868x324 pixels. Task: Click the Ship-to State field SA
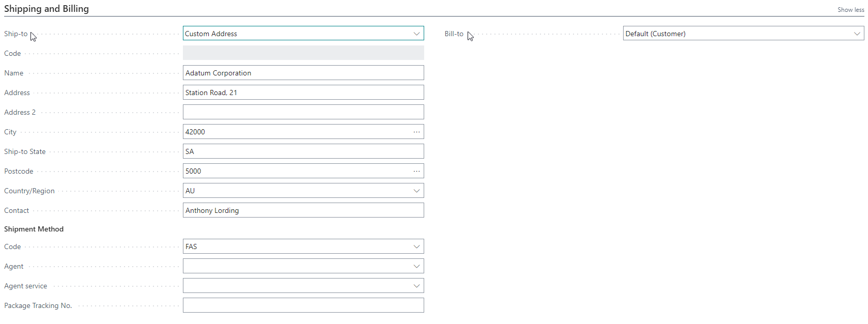[x=303, y=151]
